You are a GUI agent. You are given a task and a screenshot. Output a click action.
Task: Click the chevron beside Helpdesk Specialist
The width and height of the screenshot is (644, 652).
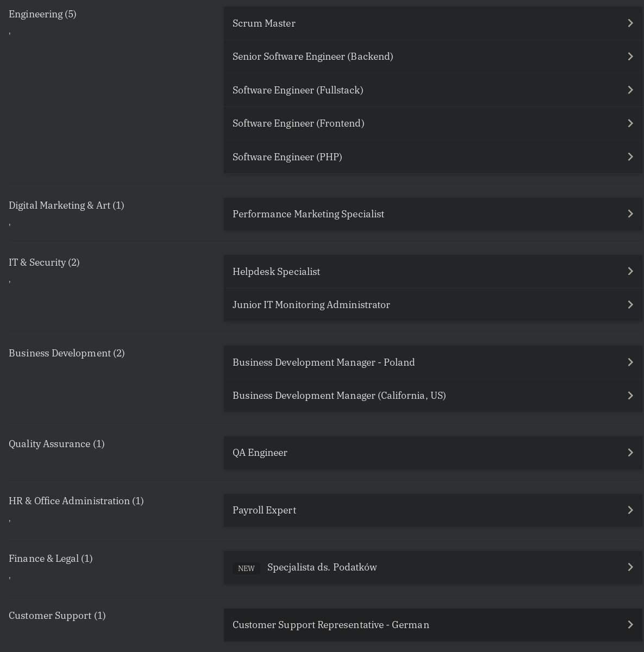coord(630,271)
